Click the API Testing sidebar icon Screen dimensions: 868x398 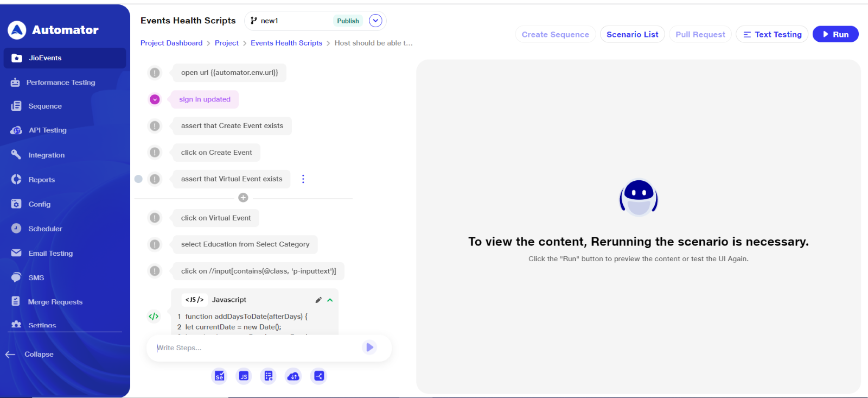click(x=16, y=130)
